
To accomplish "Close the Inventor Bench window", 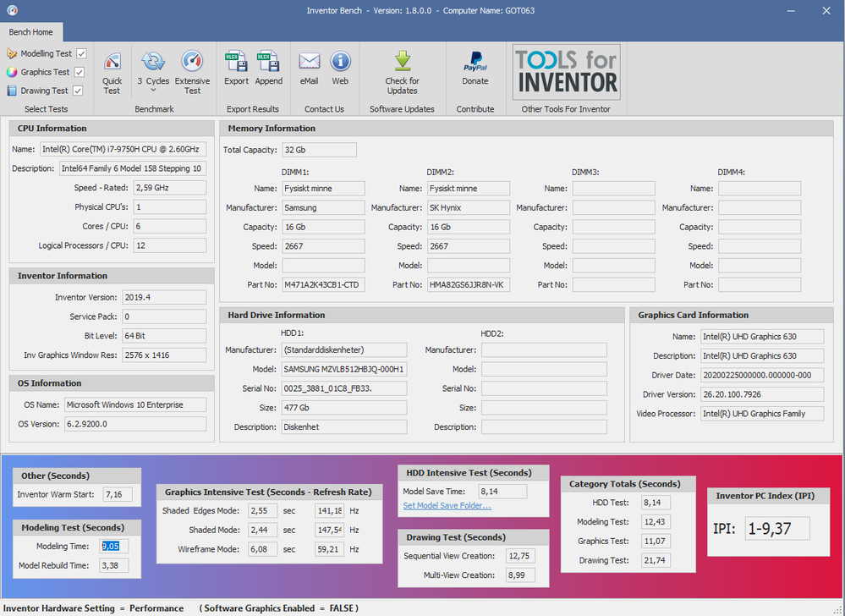I will (x=826, y=11).
